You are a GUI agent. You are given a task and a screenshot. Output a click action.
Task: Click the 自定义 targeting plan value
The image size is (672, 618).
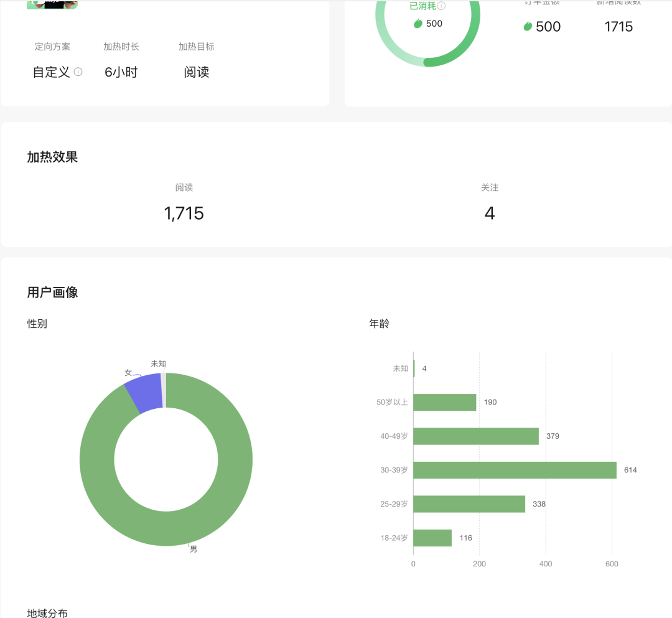[52, 72]
